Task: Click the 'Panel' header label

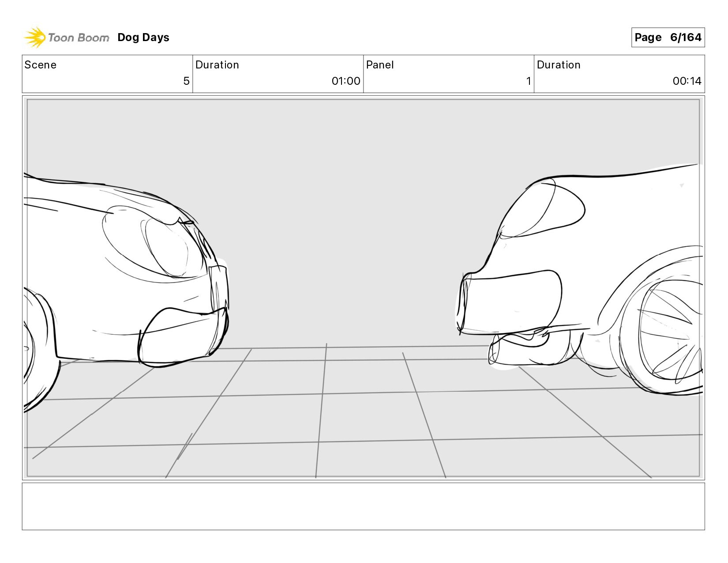Action: click(x=380, y=65)
